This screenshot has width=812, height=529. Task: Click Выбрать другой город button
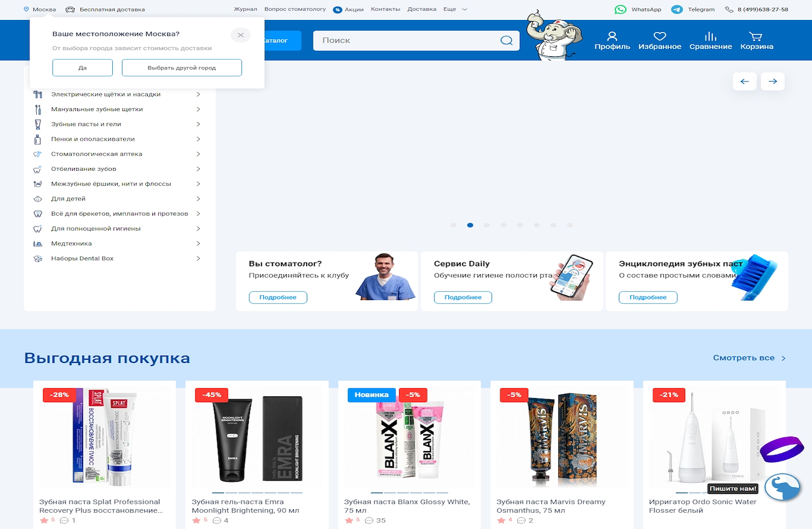coord(182,68)
